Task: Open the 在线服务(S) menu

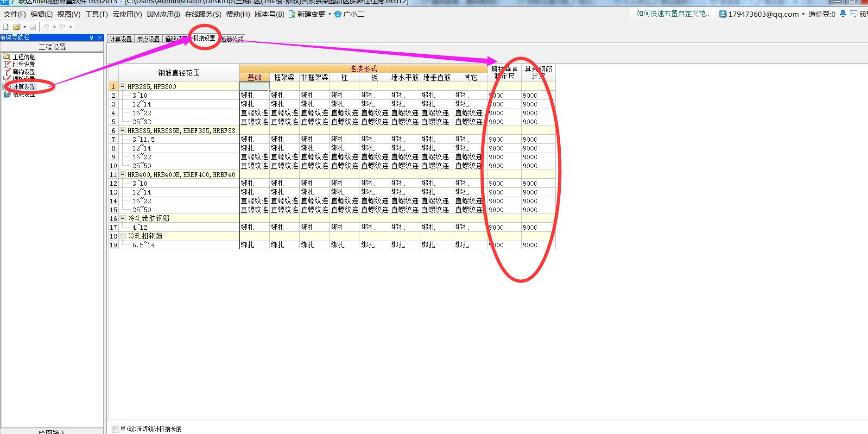Action: click(x=203, y=14)
